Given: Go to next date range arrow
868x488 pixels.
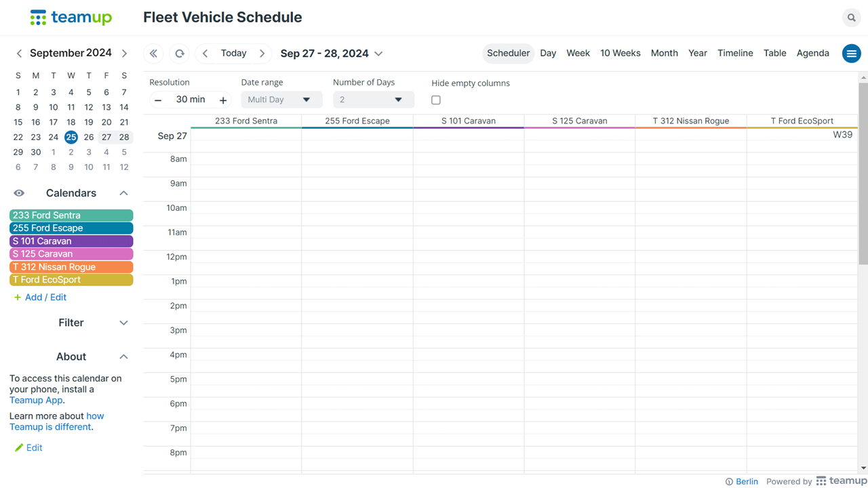Looking at the screenshot, I should (262, 54).
